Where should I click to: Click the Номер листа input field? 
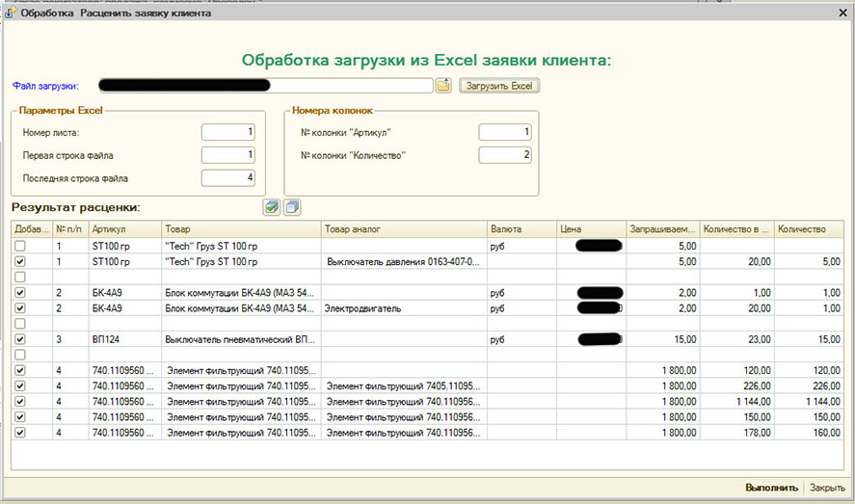tap(228, 132)
